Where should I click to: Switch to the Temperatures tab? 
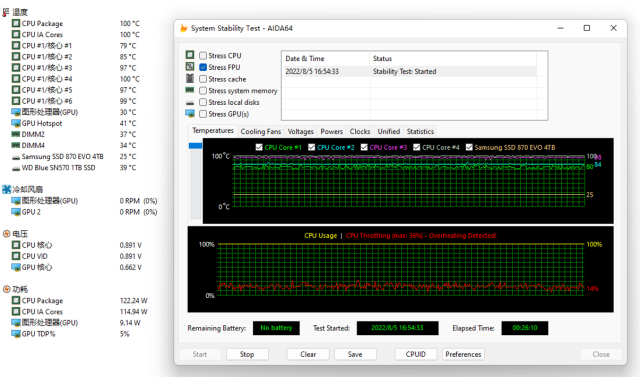tap(213, 131)
